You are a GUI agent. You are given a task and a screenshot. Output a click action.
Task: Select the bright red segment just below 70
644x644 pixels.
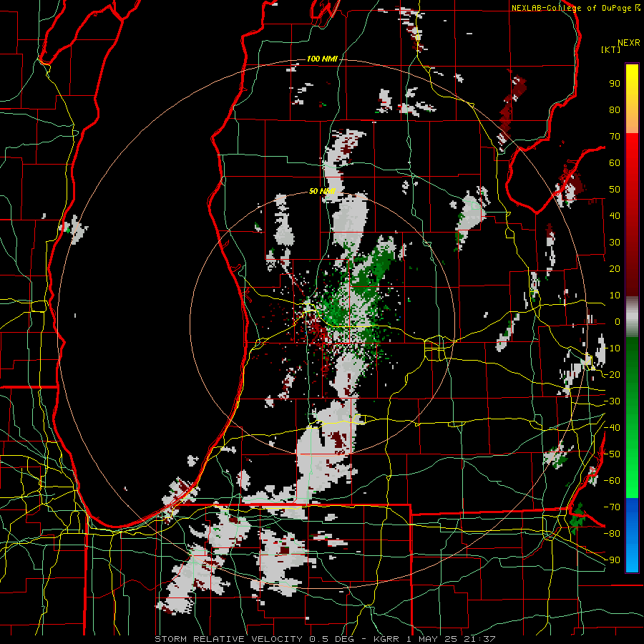(x=632, y=144)
